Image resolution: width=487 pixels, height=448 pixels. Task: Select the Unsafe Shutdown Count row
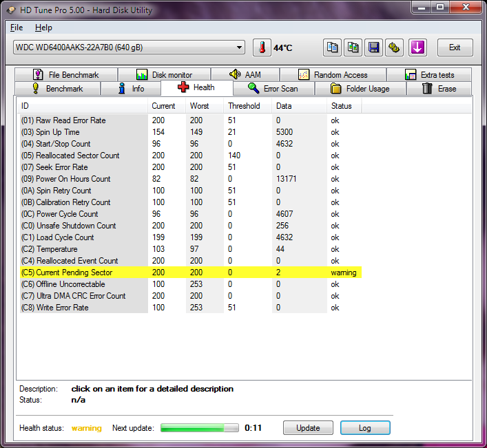pyautogui.click(x=191, y=226)
